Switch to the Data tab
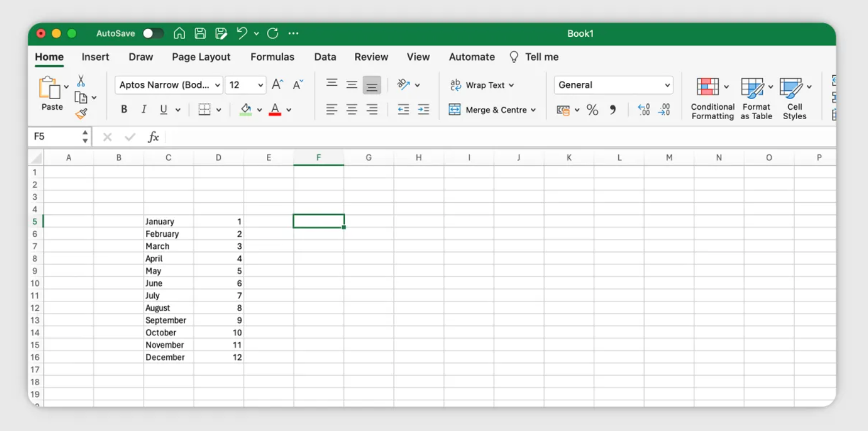Image resolution: width=868 pixels, height=431 pixels. (325, 57)
